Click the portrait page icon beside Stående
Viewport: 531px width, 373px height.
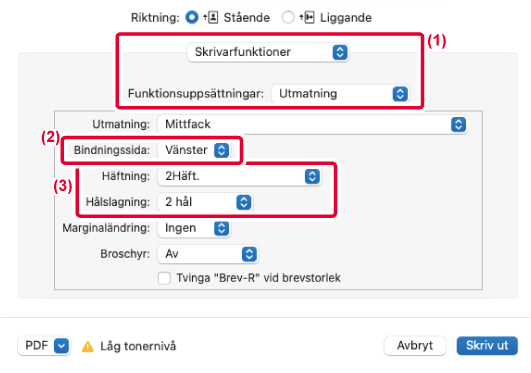[212, 17]
